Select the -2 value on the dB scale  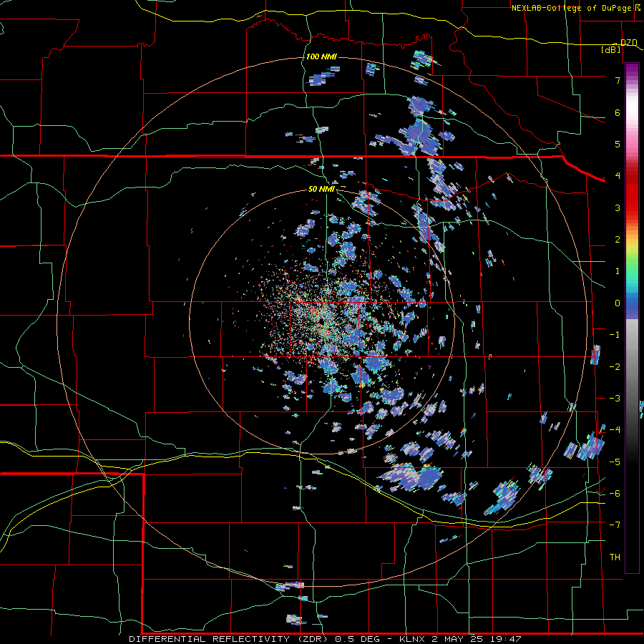615,367
